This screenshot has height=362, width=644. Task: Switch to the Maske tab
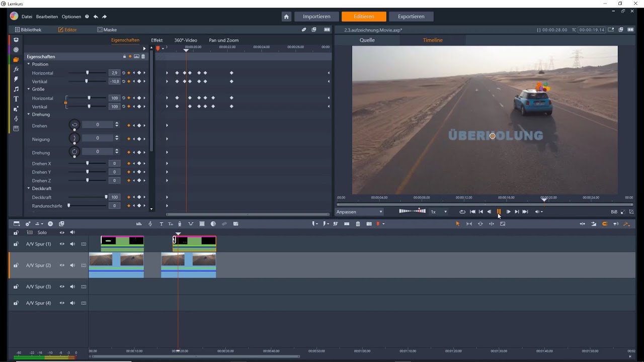[107, 30]
